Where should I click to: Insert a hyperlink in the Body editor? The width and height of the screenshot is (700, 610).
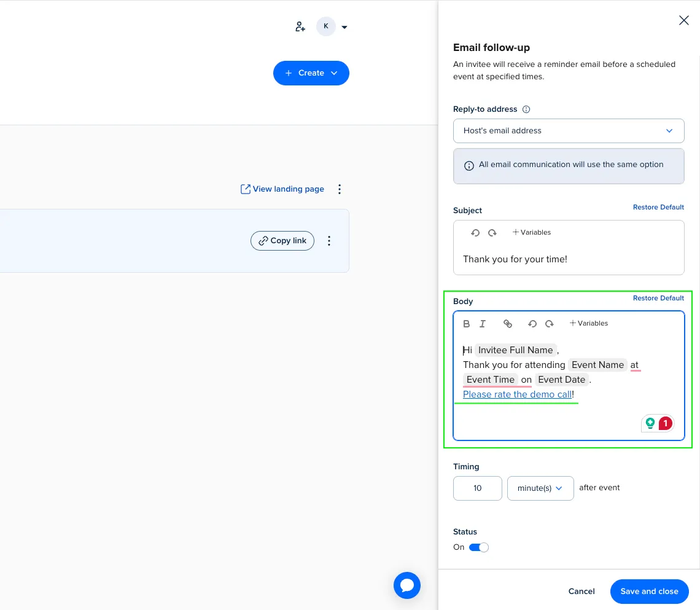click(x=508, y=324)
